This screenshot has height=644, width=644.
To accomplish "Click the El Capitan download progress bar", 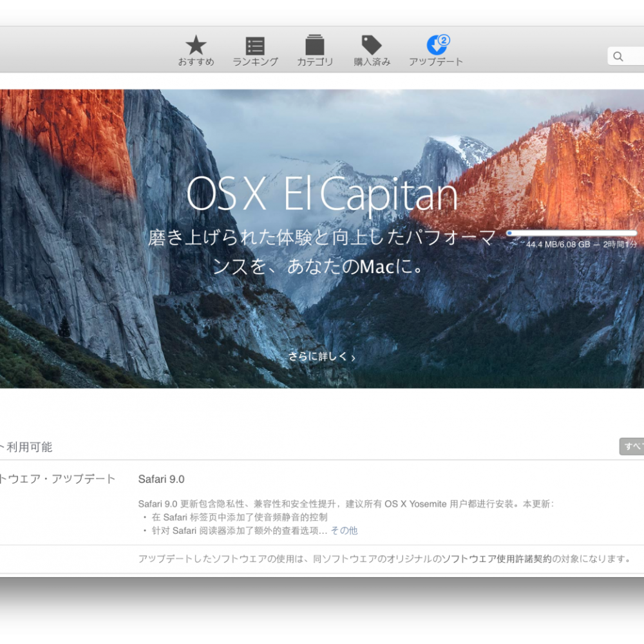I will tap(572, 233).
